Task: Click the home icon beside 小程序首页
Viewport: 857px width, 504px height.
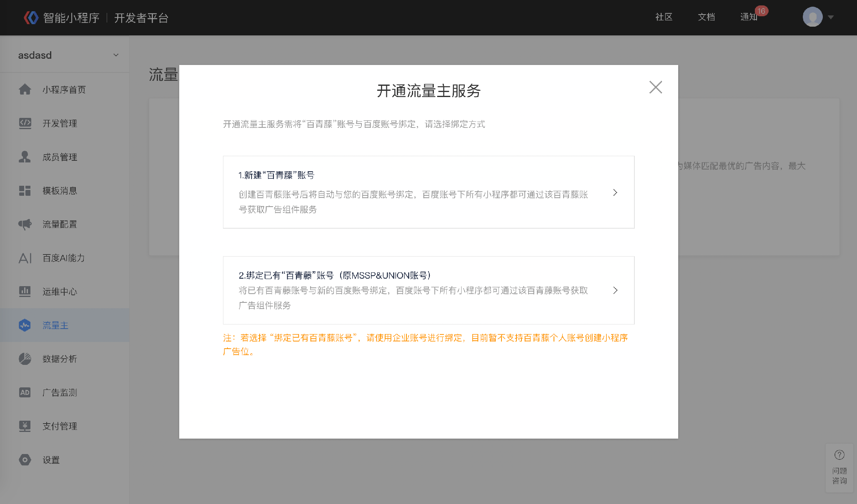Action: (x=25, y=89)
